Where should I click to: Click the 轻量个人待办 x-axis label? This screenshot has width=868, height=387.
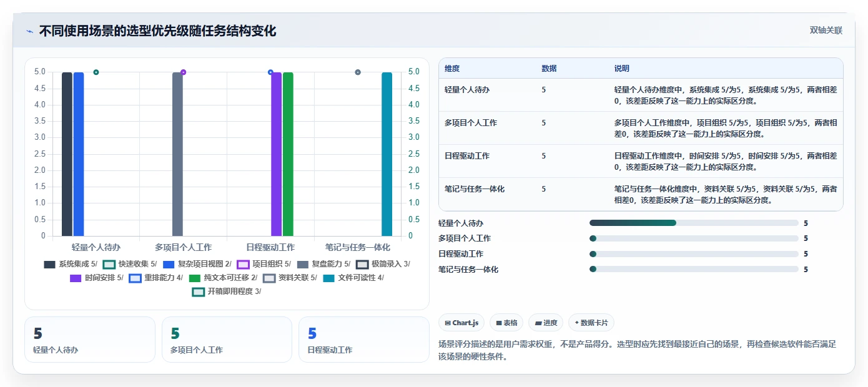point(96,248)
